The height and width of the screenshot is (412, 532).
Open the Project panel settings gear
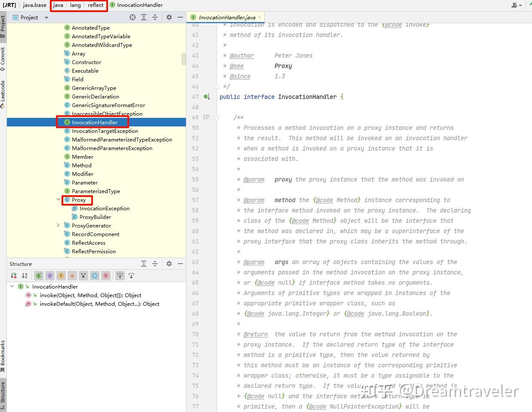(169, 18)
